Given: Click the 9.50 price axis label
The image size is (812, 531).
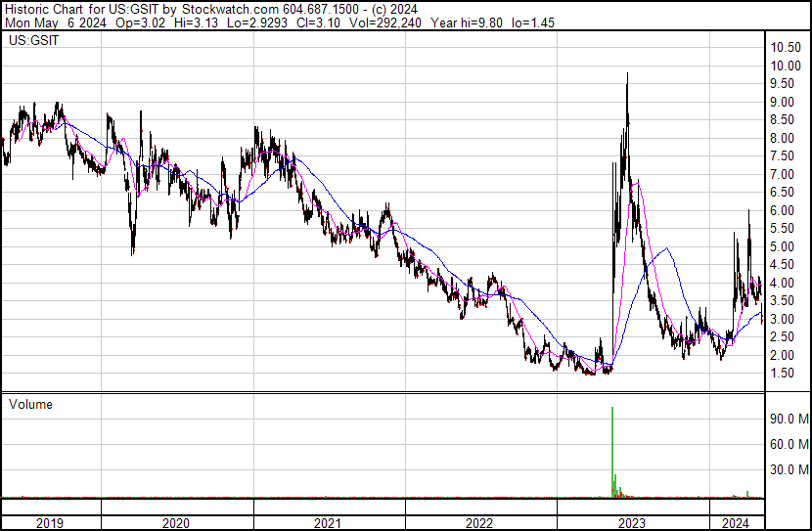Looking at the screenshot, I should (782, 84).
